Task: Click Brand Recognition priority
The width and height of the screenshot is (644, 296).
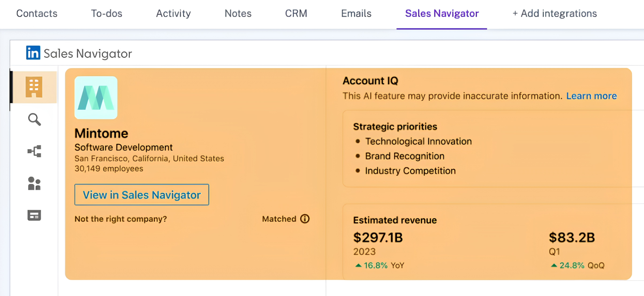Action: (x=405, y=156)
